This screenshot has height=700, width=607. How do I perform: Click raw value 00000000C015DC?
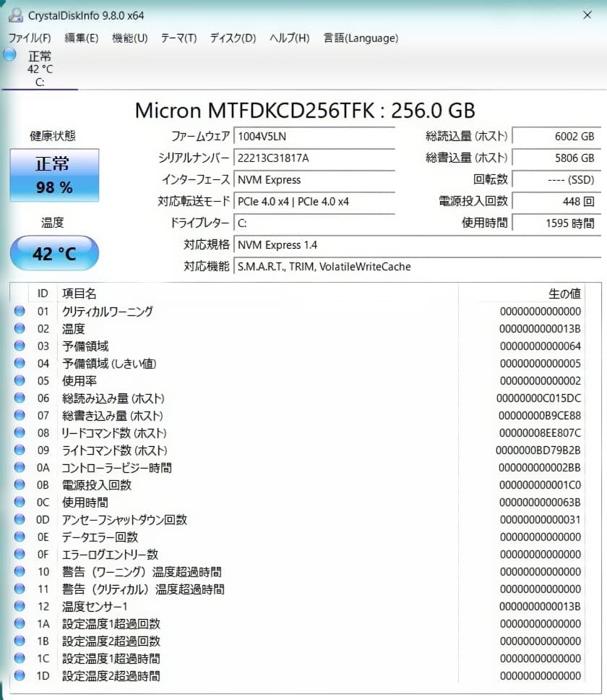click(539, 398)
